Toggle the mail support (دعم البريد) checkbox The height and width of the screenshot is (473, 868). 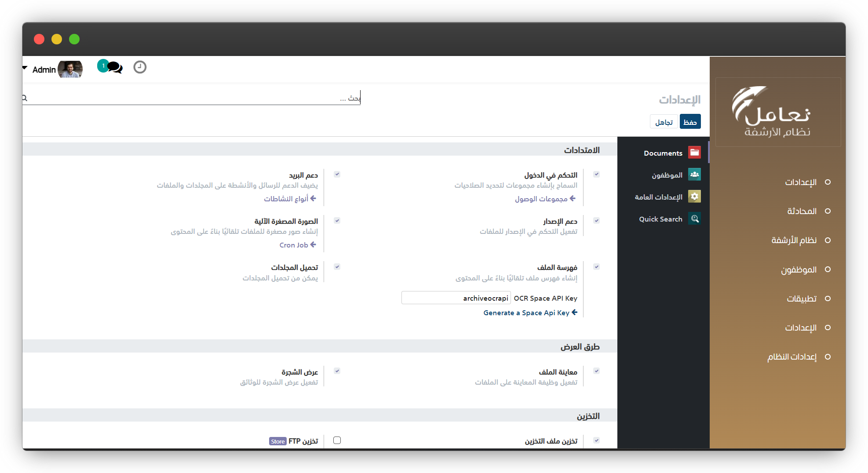click(x=337, y=175)
